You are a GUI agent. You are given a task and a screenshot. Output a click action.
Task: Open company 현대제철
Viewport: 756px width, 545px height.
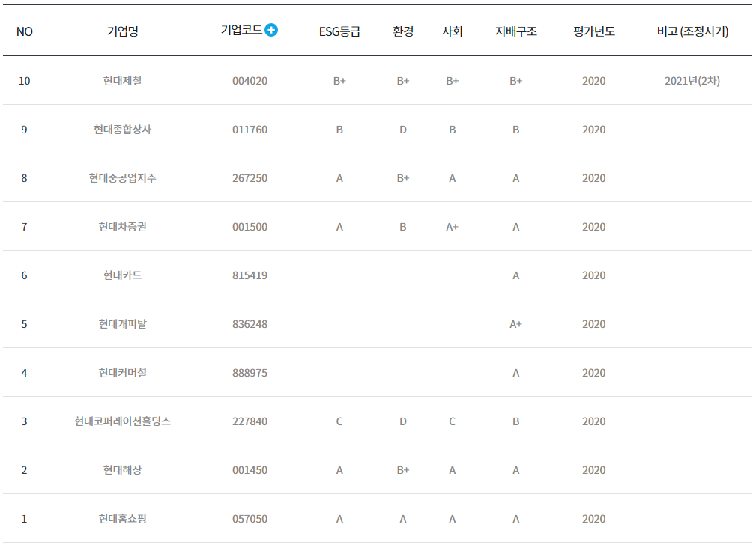coord(122,80)
